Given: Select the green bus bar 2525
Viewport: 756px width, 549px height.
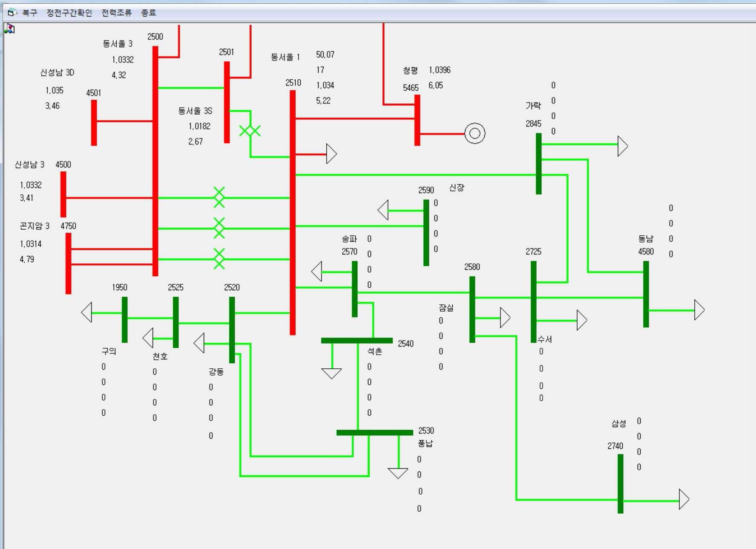Looking at the screenshot, I should click(x=176, y=322).
